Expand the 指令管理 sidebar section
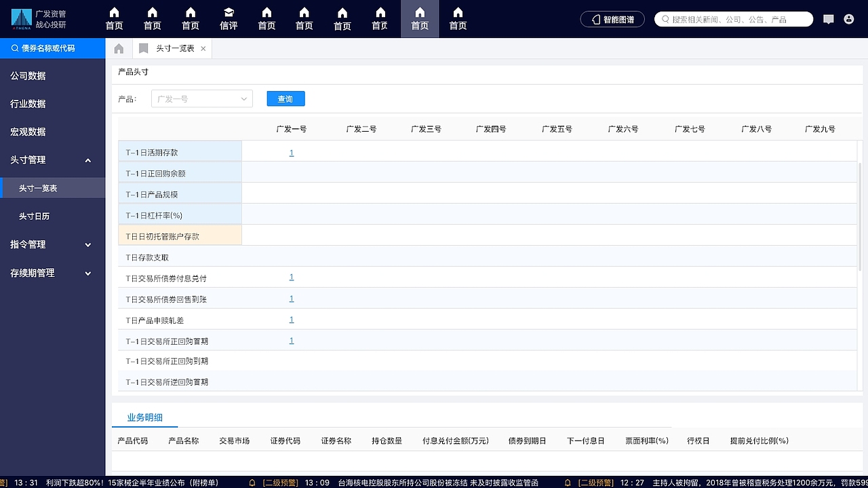Image resolution: width=868 pixels, height=488 pixels. pyautogui.click(x=87, y=244)
